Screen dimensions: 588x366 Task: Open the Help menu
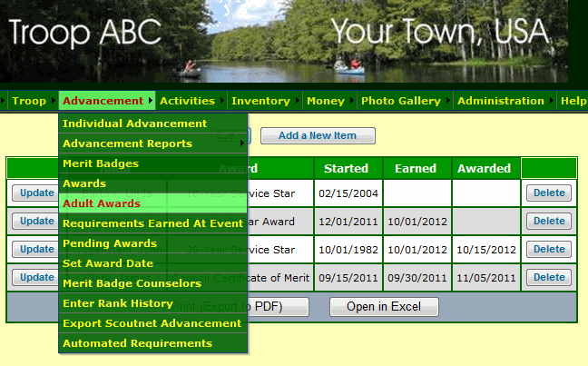[x=573, y=101]
